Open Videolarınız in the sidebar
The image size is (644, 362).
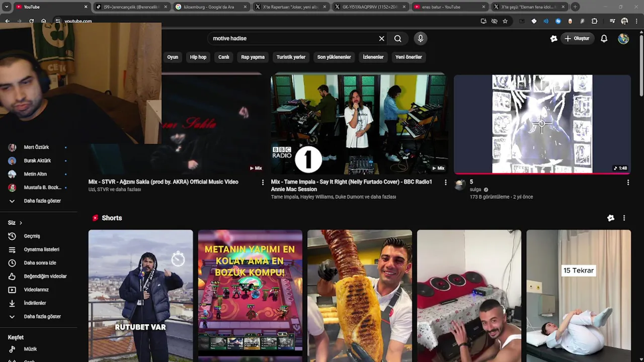click(36, 290)
